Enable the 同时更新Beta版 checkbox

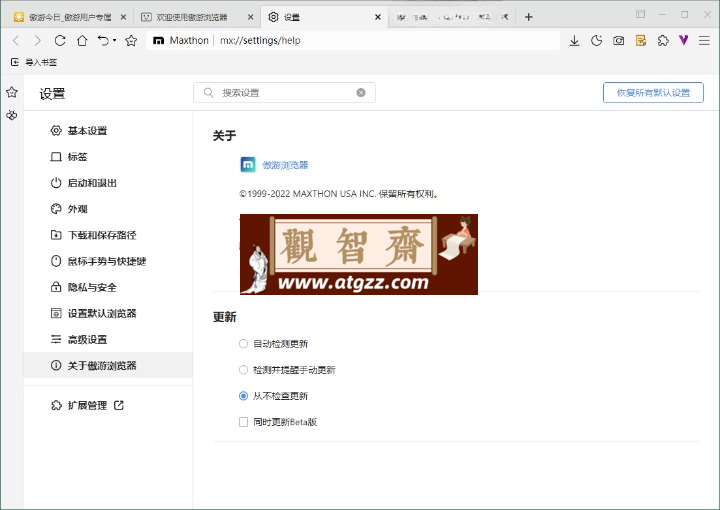tap(243, 422)
